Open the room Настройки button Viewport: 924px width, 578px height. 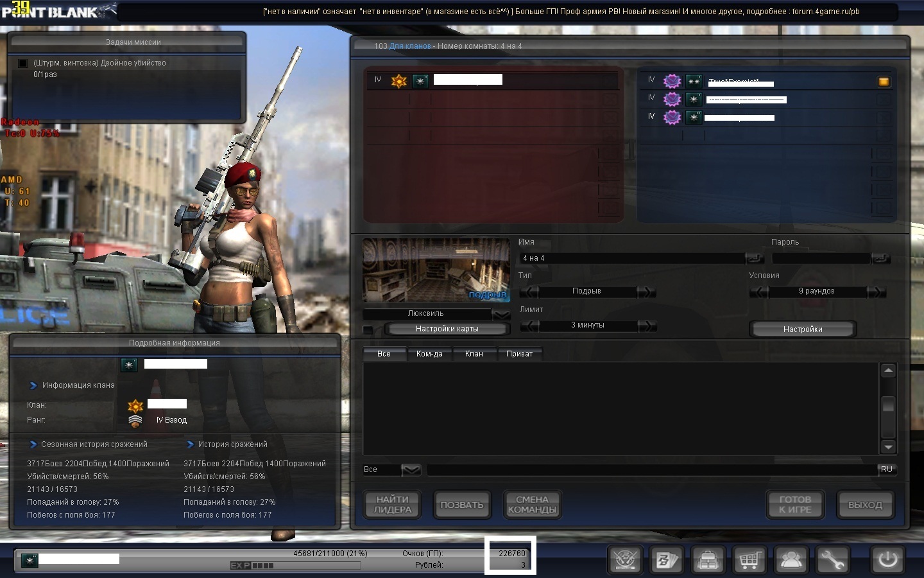(x=803, y=329)
